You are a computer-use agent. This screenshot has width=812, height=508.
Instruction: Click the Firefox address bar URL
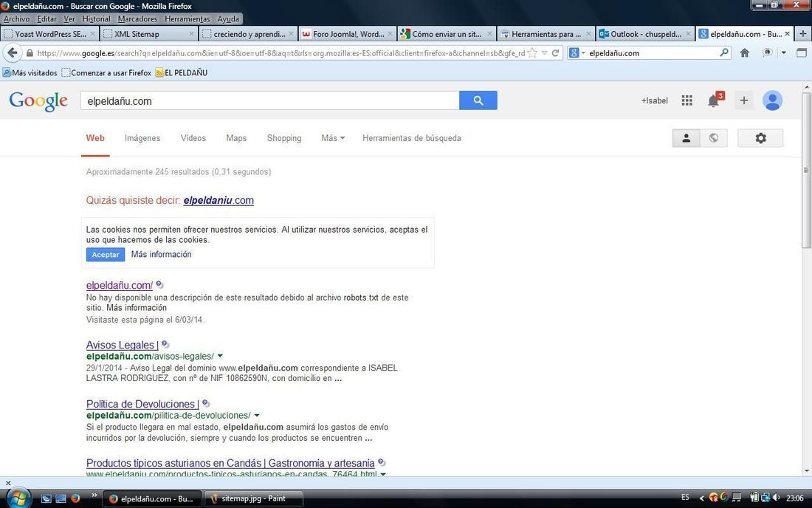point(281,53)
